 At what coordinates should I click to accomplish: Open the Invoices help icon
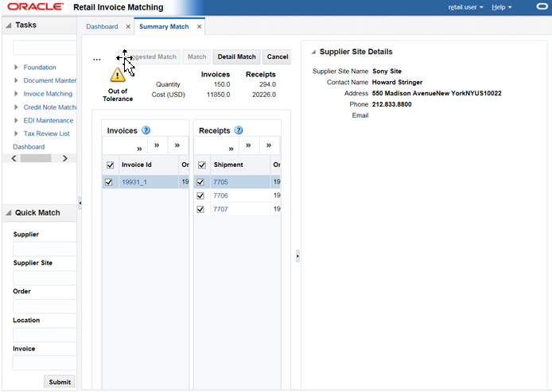point(146,130)
